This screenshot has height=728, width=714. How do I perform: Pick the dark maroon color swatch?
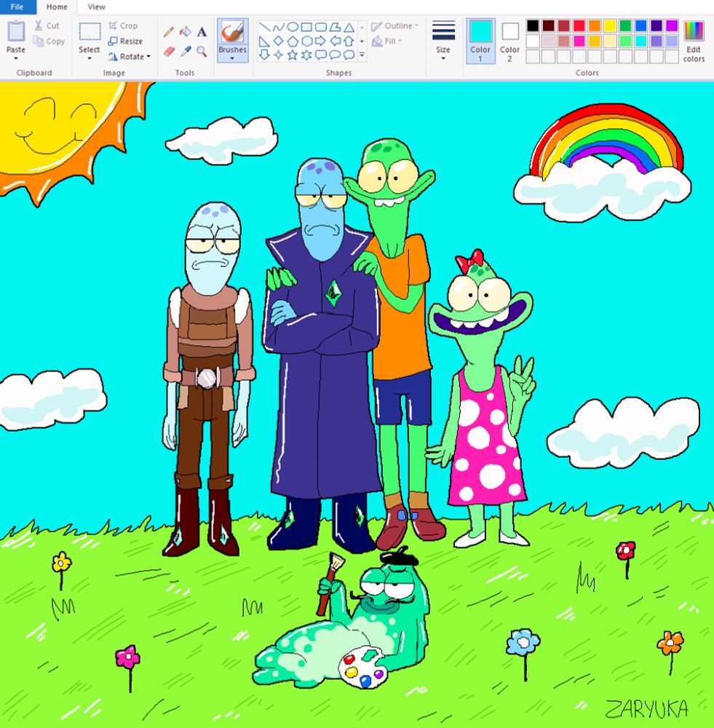tap(548, 25)
